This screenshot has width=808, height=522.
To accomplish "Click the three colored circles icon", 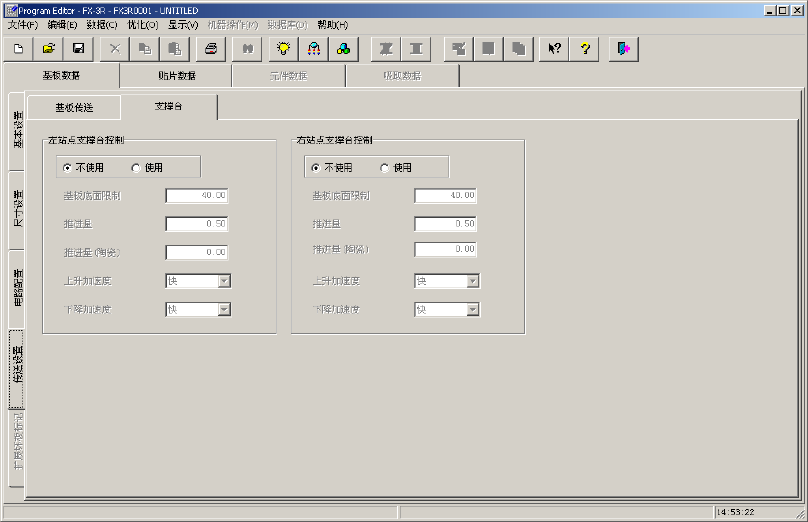I will [343, 48].
